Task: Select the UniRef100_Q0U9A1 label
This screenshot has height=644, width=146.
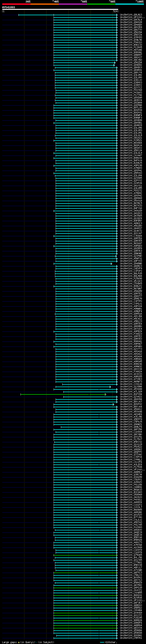Action: pos(131,635)
